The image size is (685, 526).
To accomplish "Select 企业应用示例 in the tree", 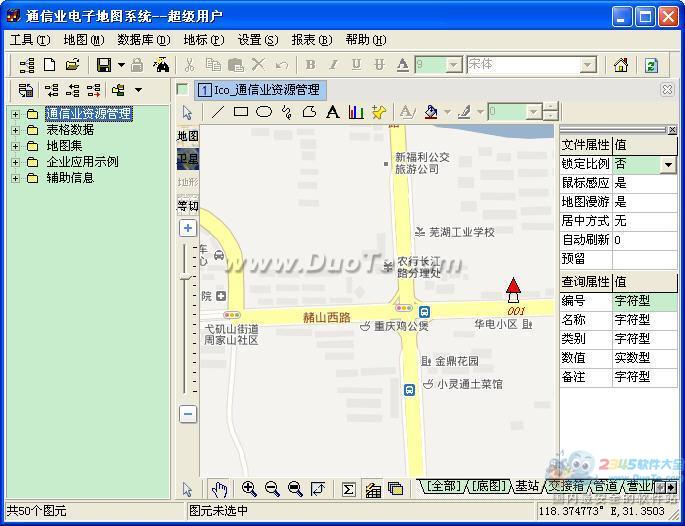I will (x=82, y=162).
